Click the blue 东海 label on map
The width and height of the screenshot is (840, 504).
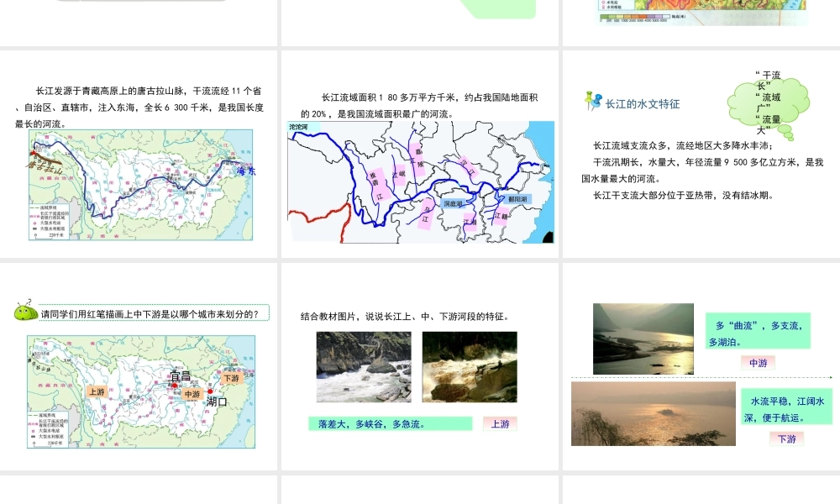pyautogui.click(x=246, y=171)
